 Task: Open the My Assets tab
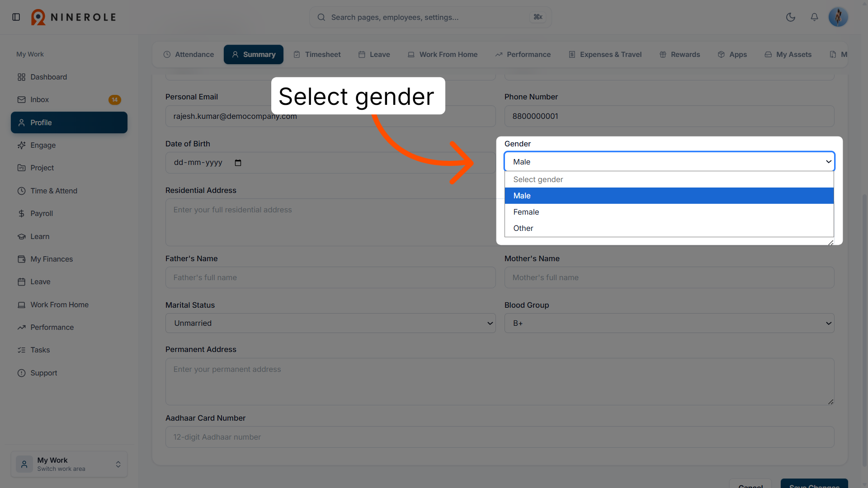tap(788, 54)
